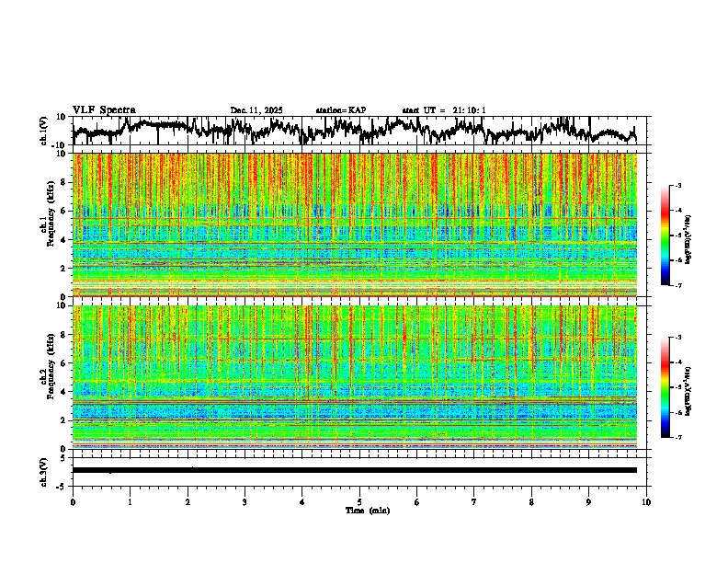
Task: Click time axis tick label "7"
Action: [474, 502]
